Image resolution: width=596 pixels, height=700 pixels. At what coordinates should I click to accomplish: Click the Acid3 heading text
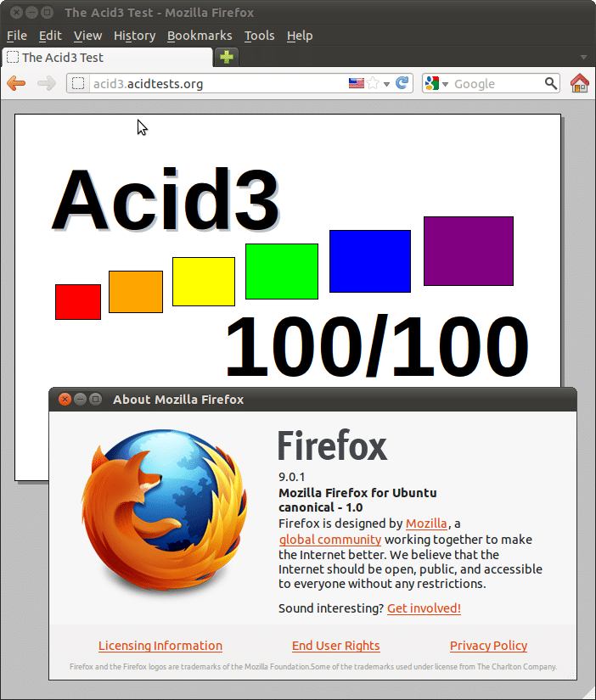pyautogui.click(x=166, y=199)
